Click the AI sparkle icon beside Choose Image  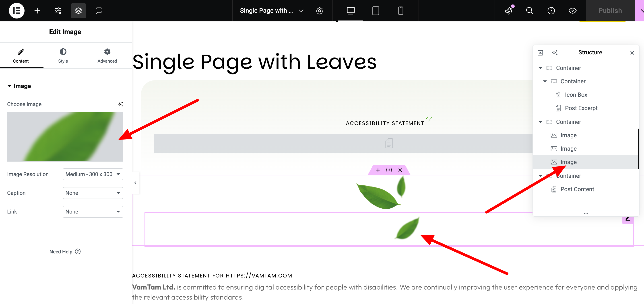pos(120,104)
